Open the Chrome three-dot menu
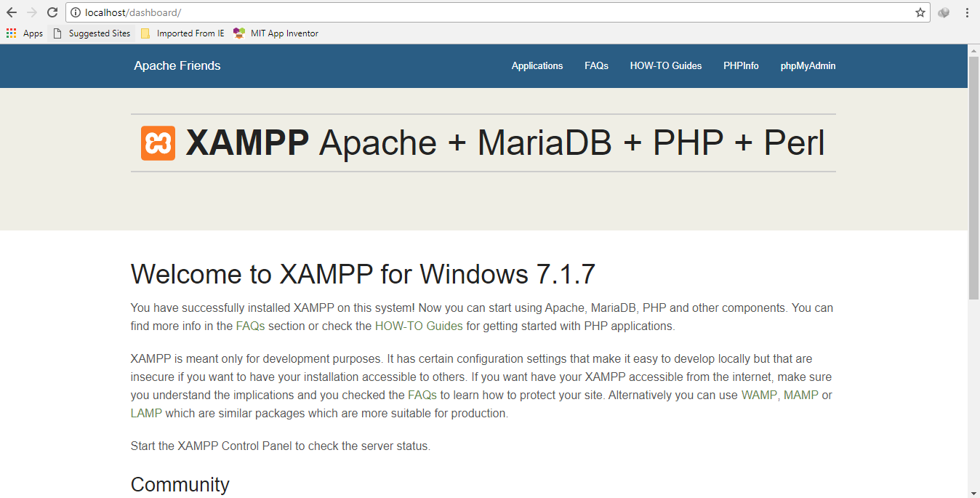 point(967,12)
